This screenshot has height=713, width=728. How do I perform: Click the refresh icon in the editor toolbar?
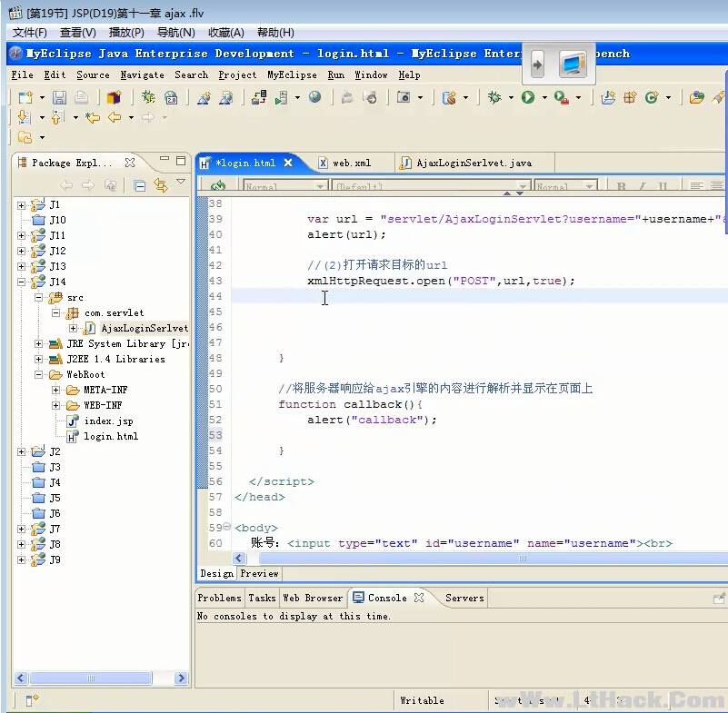[218, 187]
